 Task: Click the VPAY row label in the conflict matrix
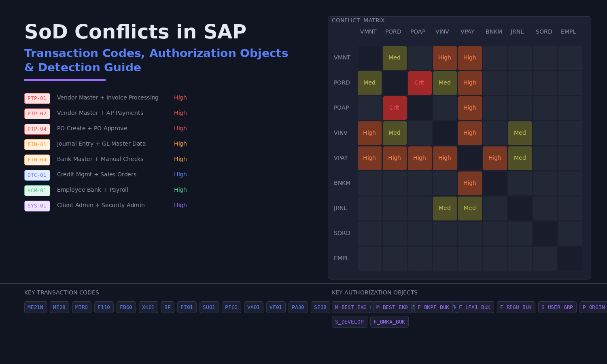(341, 158)
